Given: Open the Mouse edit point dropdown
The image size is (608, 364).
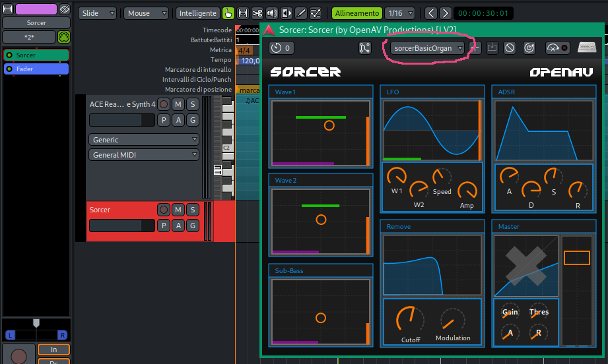Looking at the screenshot, I should 146,13.
